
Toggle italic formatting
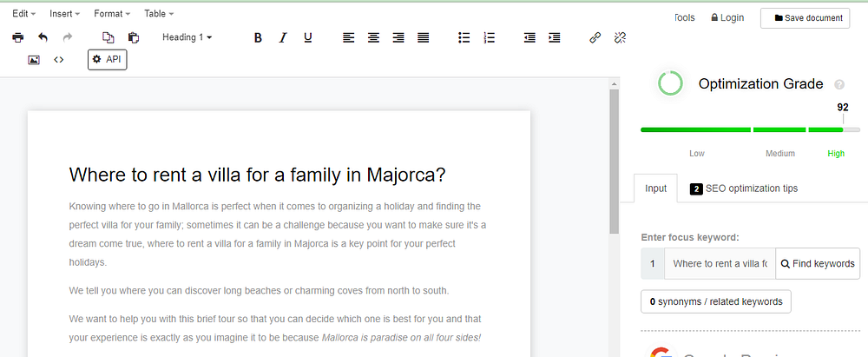(283, 37)
